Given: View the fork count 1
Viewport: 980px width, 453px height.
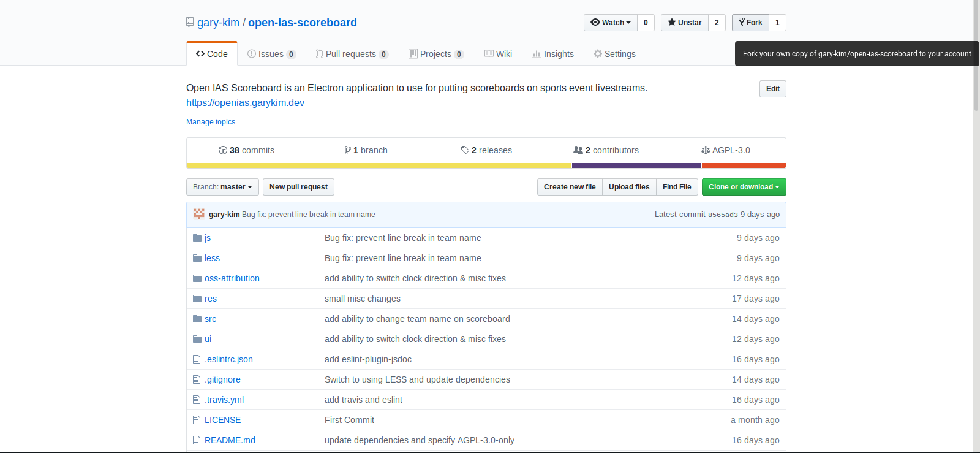Looking at the screenshot, I should (777, 23).
